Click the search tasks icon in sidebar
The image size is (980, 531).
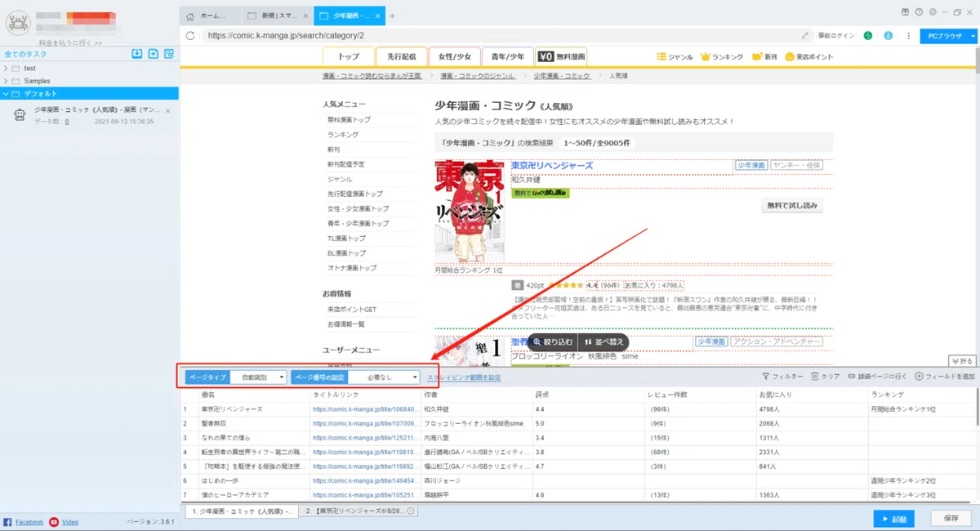coord(168,54)
